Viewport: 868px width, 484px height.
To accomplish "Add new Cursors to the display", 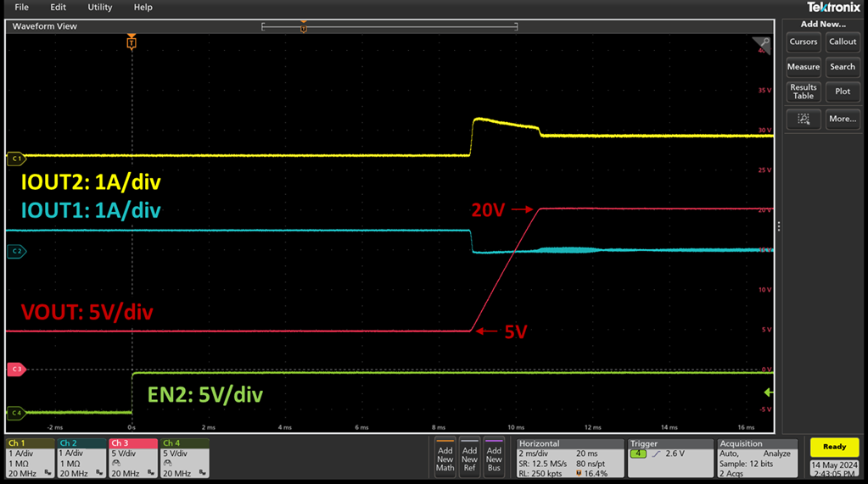I will click(x=803, y=42).
